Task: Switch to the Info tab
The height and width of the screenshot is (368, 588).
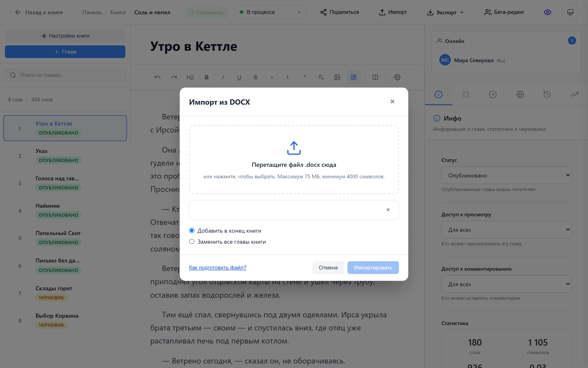Action: coord(439,94)
